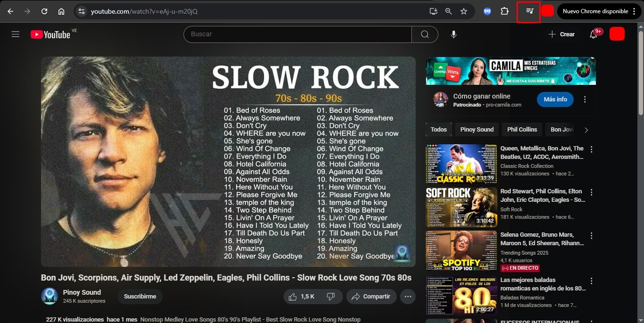Share the video with Compartir
Image resolution: width=644 pixels, height=323 pixels.
pos(371,297)
